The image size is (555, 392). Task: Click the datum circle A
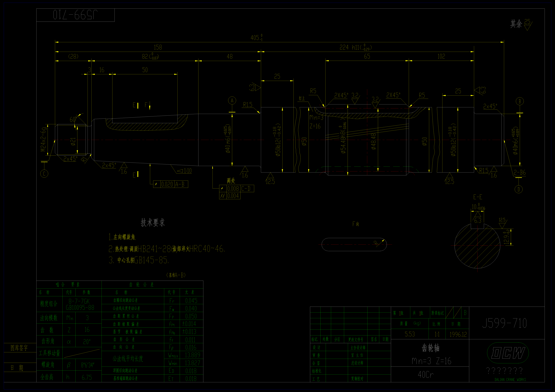pyautogui.click(x=232, y=100)
